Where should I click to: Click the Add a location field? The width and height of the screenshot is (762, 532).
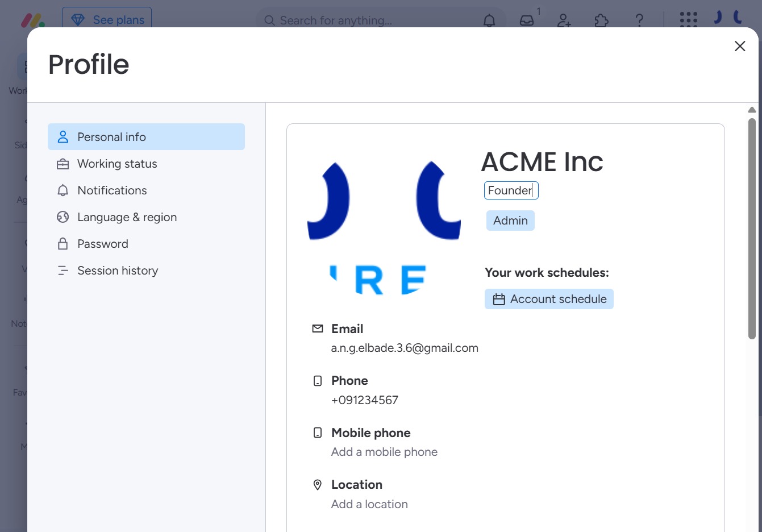coord(369,504)
